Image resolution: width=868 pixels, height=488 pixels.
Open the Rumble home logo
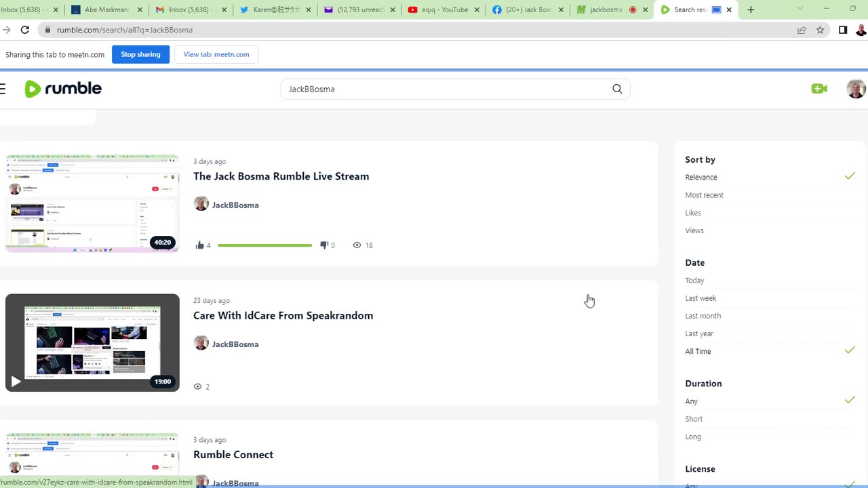click(x=63, y=89)
